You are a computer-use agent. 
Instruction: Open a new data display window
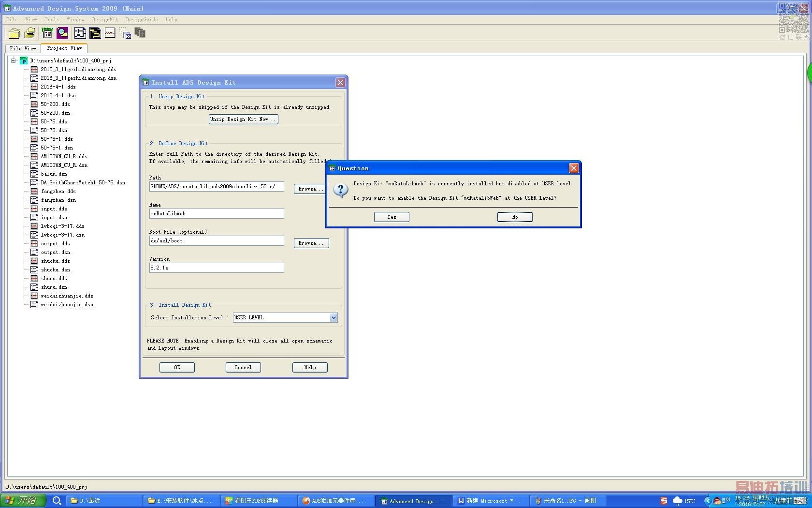[110, 33]
